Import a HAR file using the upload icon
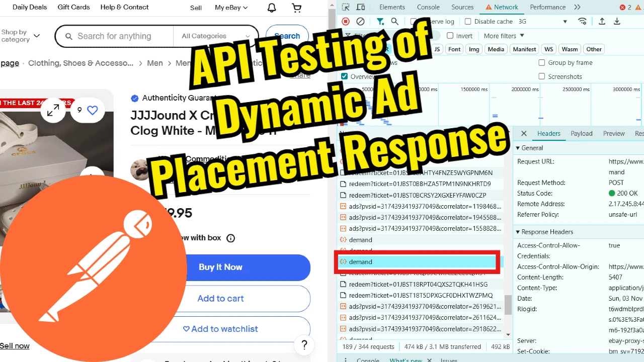 tap(602, 21)
